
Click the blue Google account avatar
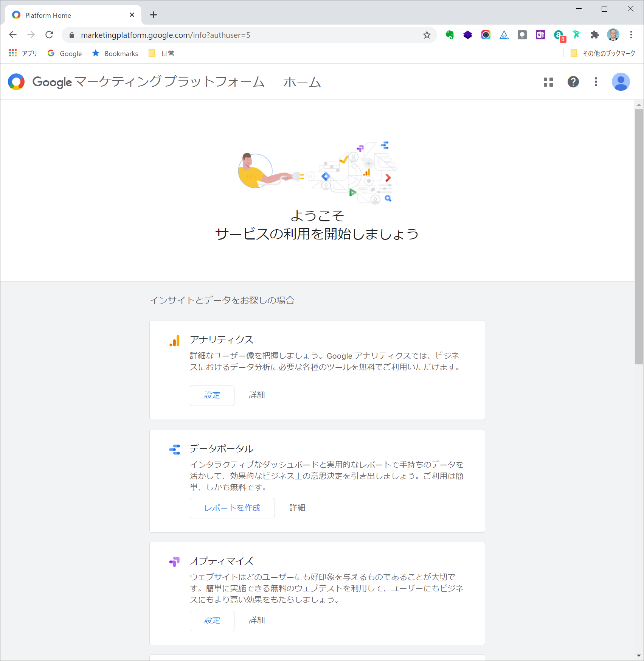pos(621,82)
